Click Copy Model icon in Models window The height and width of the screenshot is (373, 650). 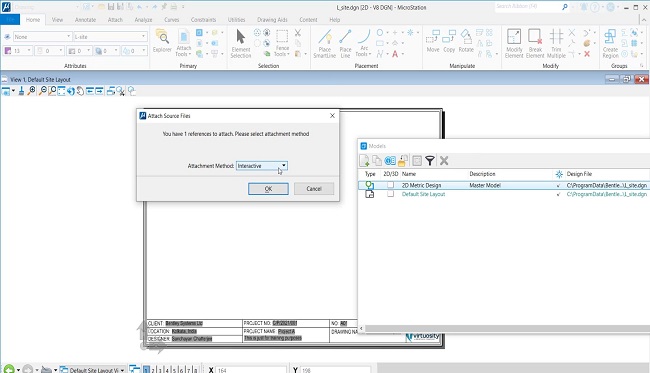377,160
